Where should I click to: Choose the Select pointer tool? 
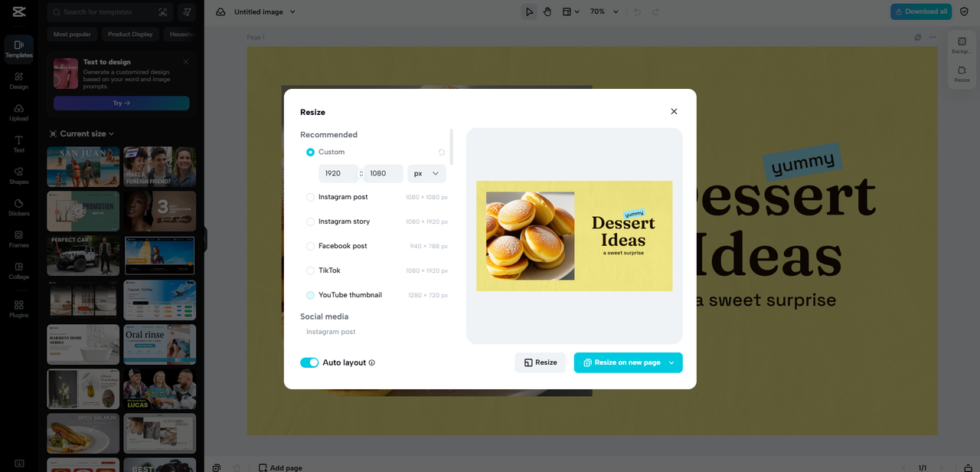[x=529, y=11]
